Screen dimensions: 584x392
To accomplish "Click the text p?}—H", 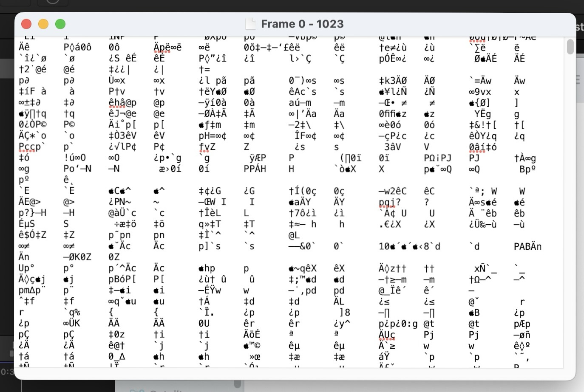I will coord(32,213).
